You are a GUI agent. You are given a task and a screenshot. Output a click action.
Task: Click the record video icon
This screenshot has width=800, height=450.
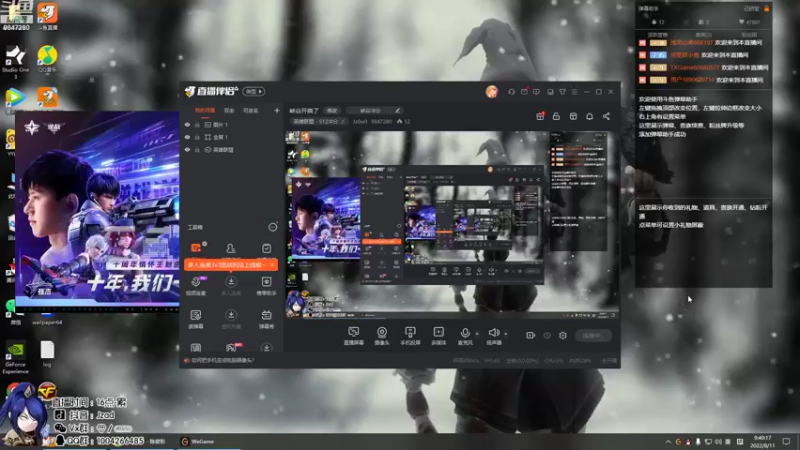click(x=531, y=335)
